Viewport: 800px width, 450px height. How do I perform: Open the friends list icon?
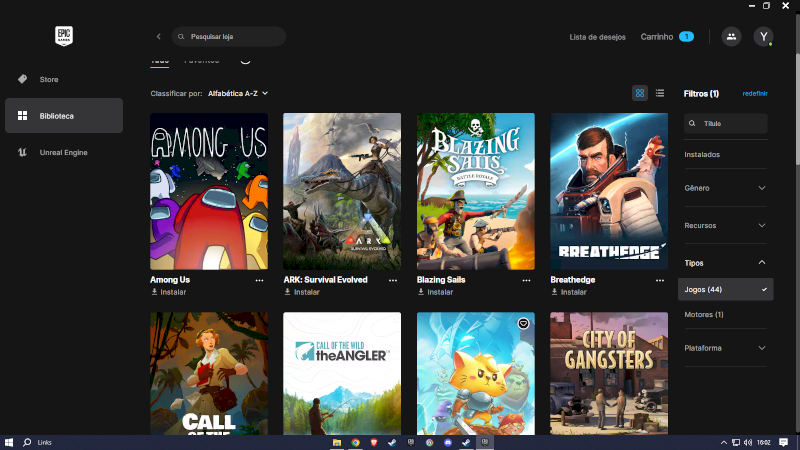tap(731, 37)
